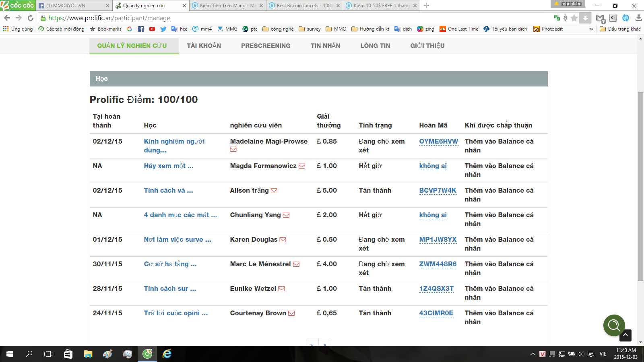The width and height of the screenshot is (644, 362).
Task: Click the mail extension icon in toolbar
Action: 600,18
